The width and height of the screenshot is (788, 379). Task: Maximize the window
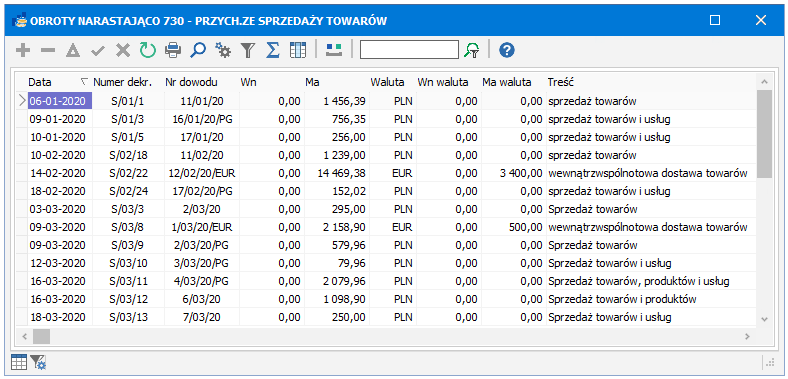pos(715,20)
